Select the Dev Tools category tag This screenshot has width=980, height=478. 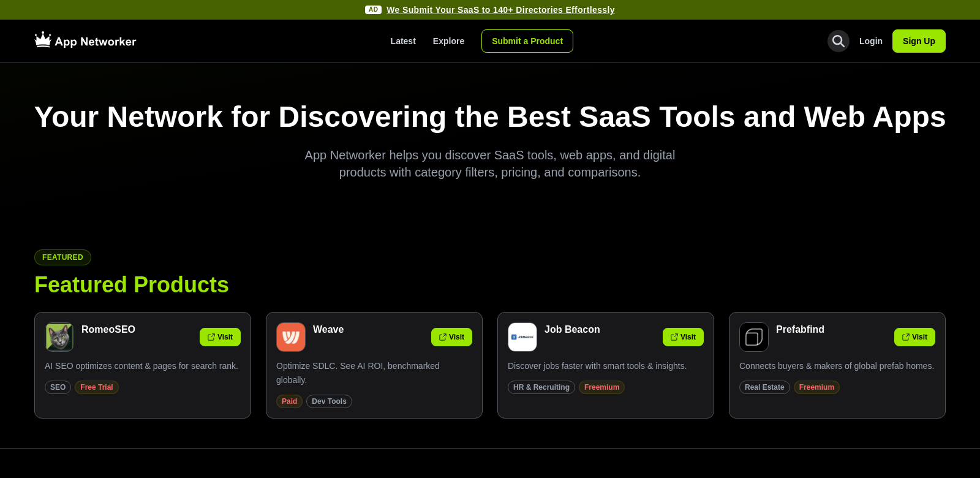coord(329,401)
